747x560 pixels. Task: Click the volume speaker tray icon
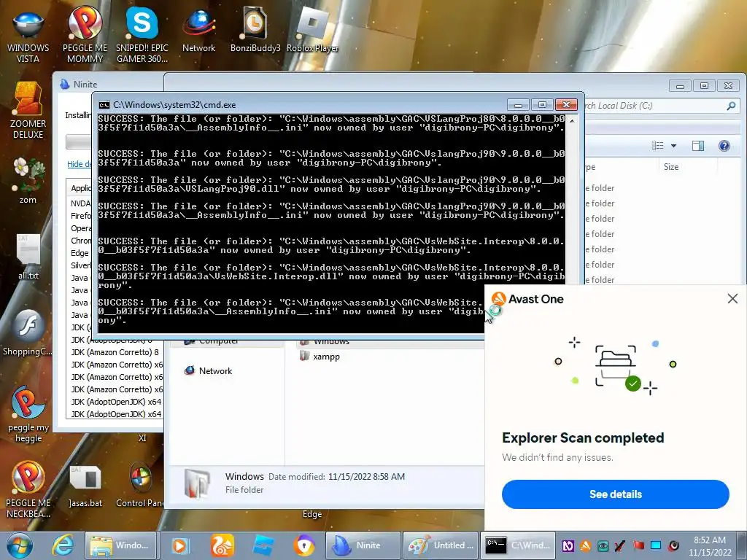click(673, 545)
